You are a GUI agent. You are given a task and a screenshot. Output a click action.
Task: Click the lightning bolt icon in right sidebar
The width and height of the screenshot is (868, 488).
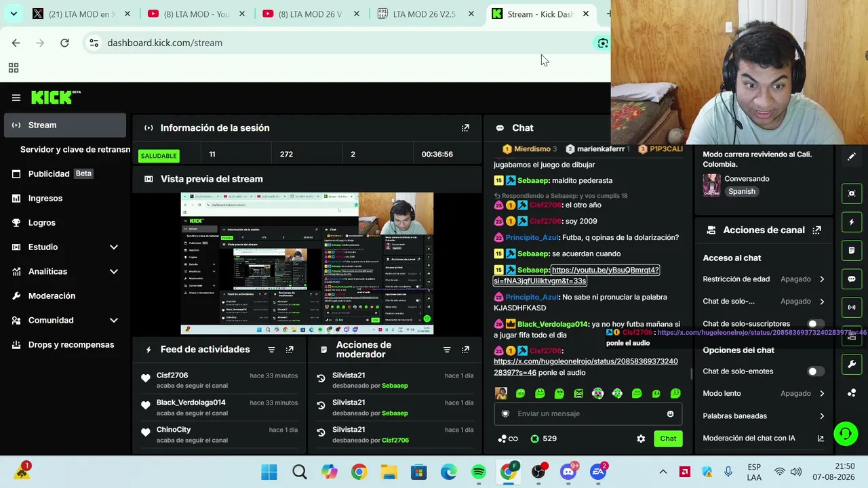852,222
